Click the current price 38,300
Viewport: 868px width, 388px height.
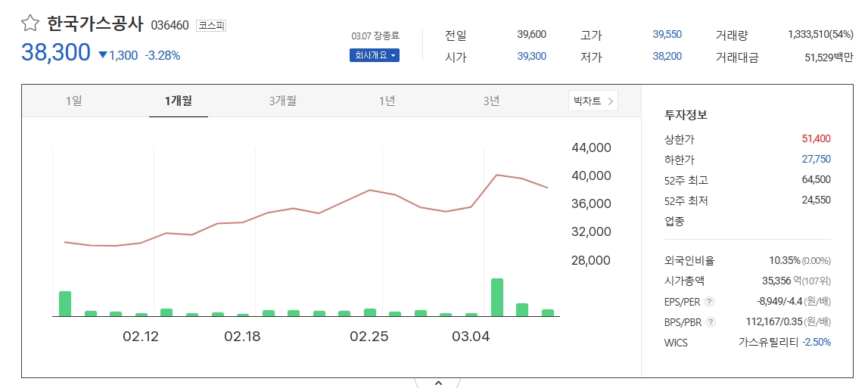[x=55, y=53]
